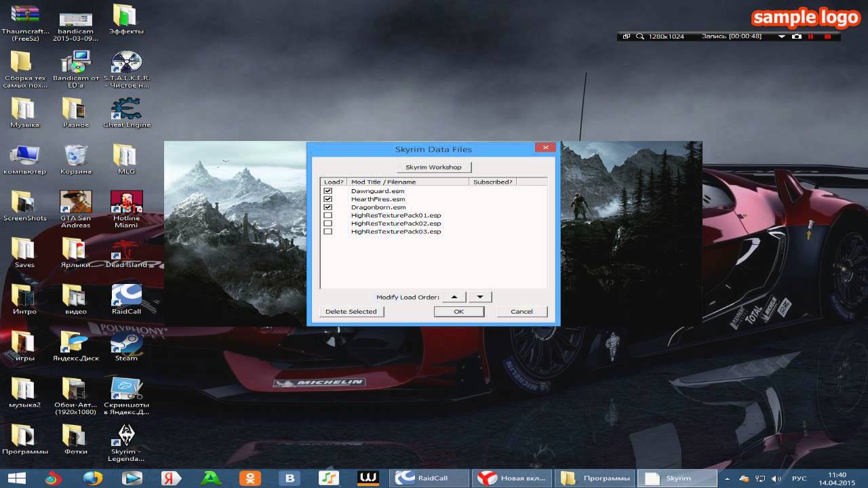Click Delete Selected button

coord(351,311)
